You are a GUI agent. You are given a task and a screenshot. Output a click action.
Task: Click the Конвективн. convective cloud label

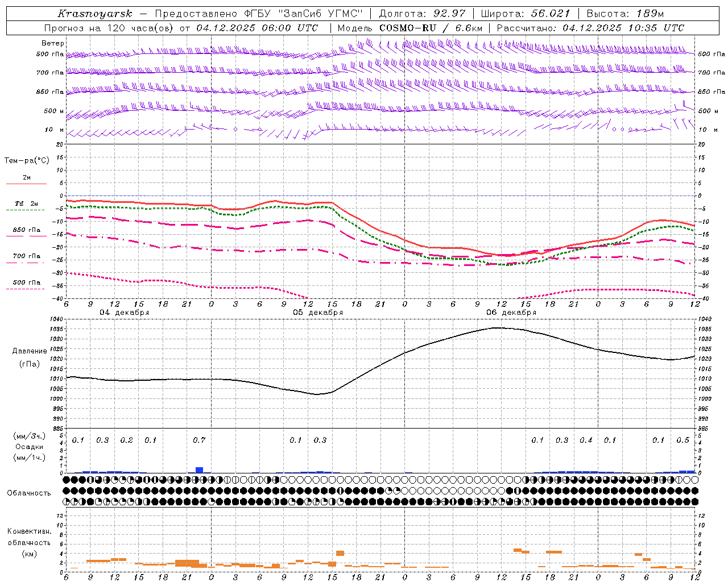pyautogui.click(x=29, y=531)
